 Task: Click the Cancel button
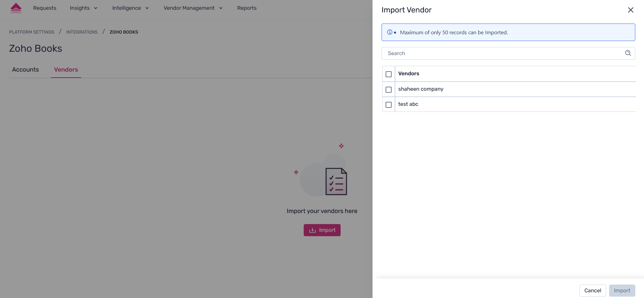[592, 291]
